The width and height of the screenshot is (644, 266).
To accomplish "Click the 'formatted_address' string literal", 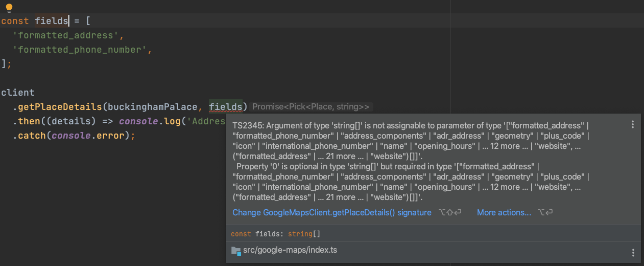I will tap(66, 35).
